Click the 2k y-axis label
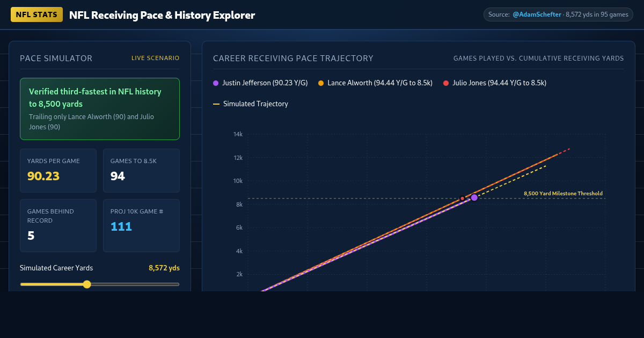This screenshot has width=644, height=338. [x=239, y=274]
